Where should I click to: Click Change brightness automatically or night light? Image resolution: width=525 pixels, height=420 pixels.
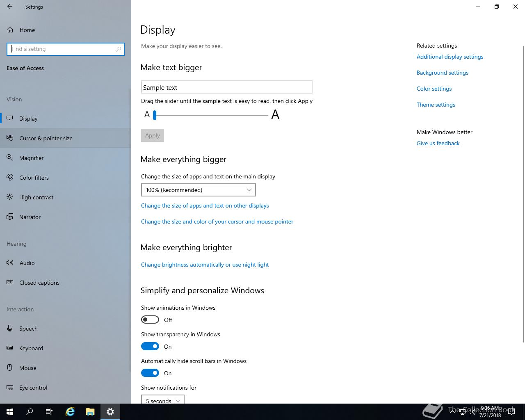click(205, 265)
